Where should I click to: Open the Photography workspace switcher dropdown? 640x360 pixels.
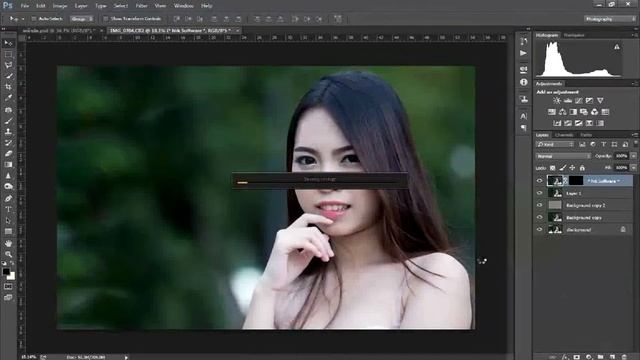coord(610,19)
